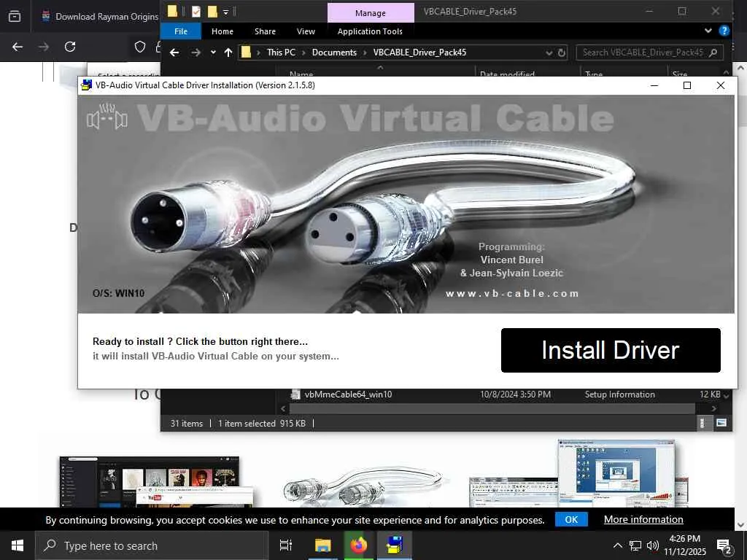Click the Firefox shield tracking protection icon
The width and height of the screenshot is (747, 560).
pyautogui.click(x=139, y=47)
